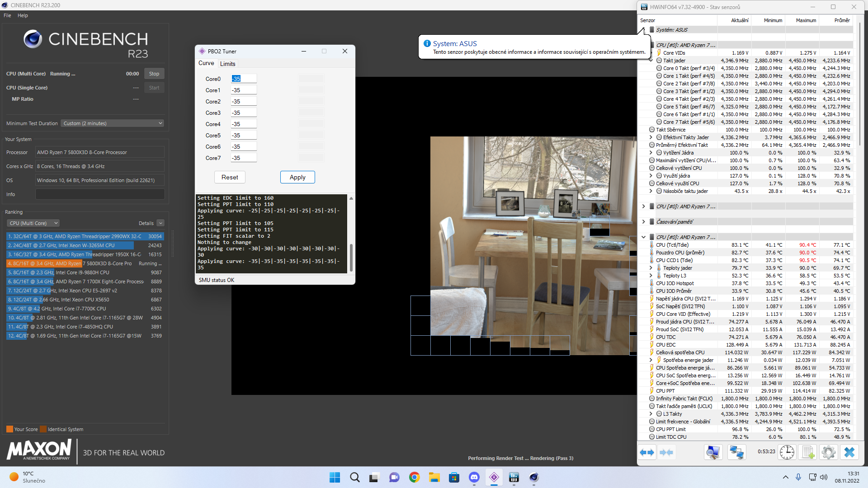Open the network remote monitors icon in HWiNFO
The height and width of the screenshot is (488, 868).
point(736,452)
